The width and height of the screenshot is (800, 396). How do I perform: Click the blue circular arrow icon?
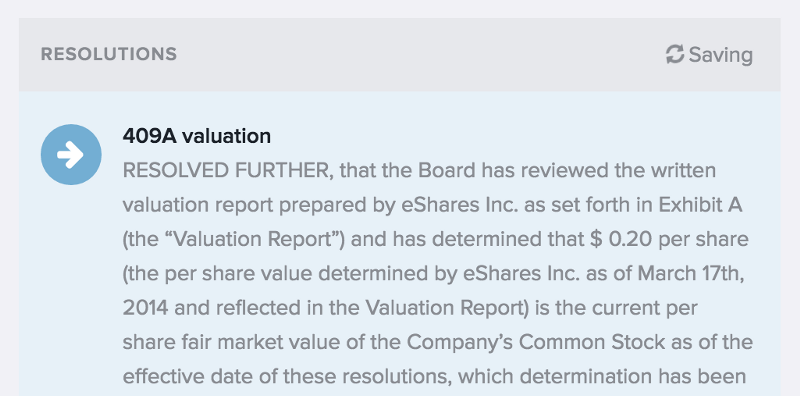(71, 154)
